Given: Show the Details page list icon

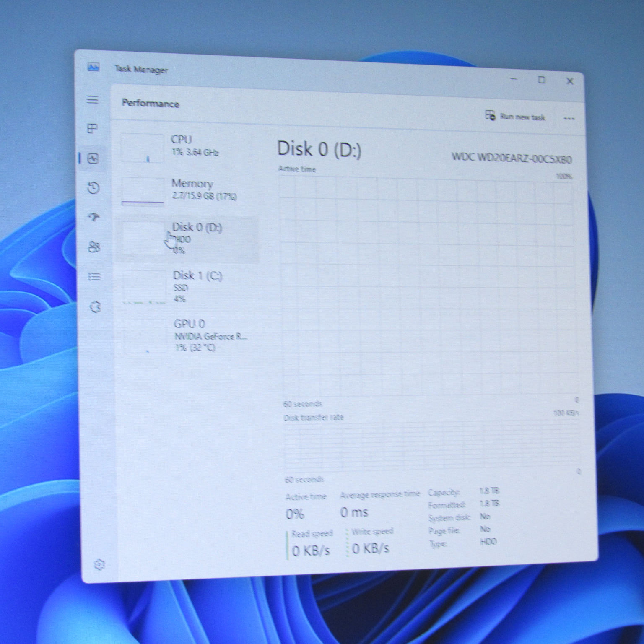Looking at the screenshot, I should 95,277.
